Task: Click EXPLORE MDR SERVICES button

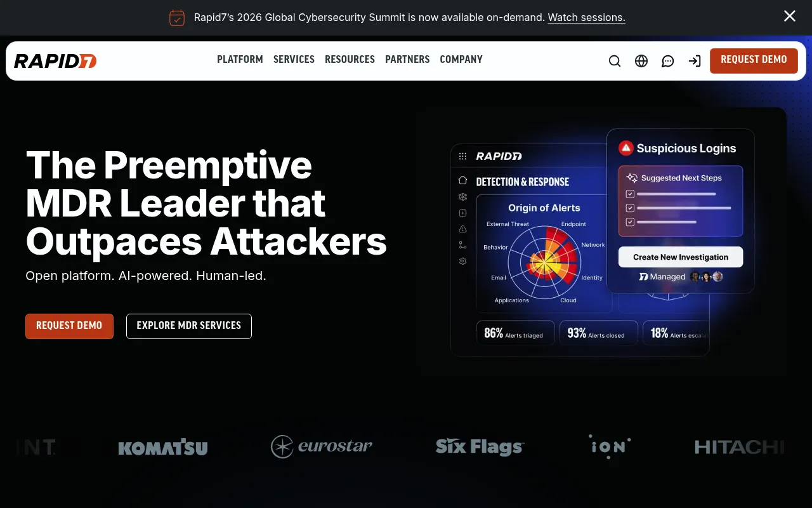Action: [x=189, y=326]
